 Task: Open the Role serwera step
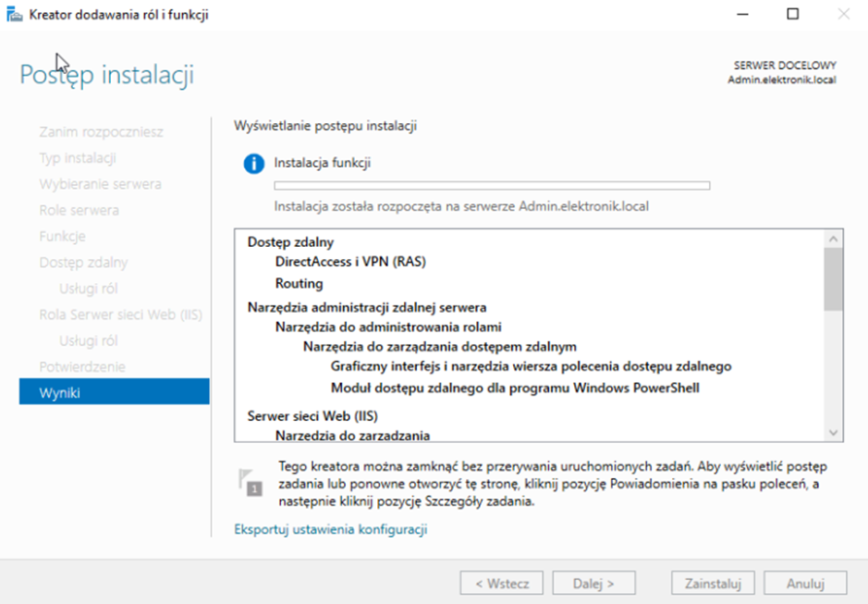[79, 210]
